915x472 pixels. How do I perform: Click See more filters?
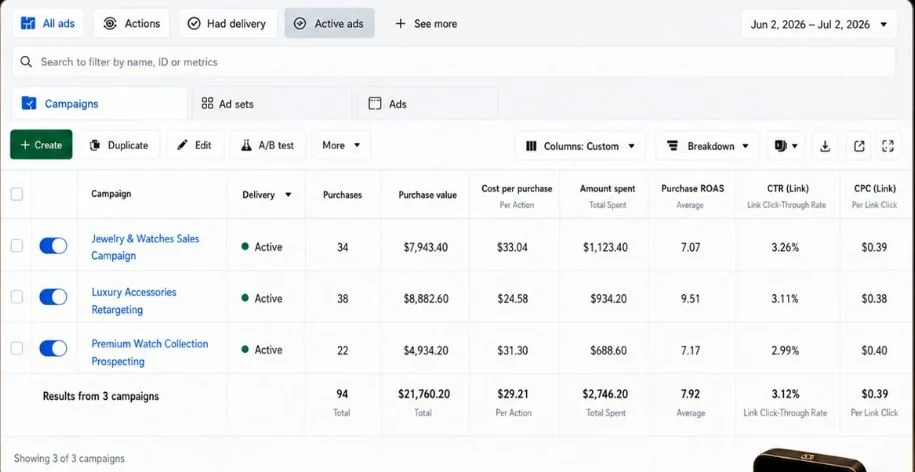(x=426, y=23)
